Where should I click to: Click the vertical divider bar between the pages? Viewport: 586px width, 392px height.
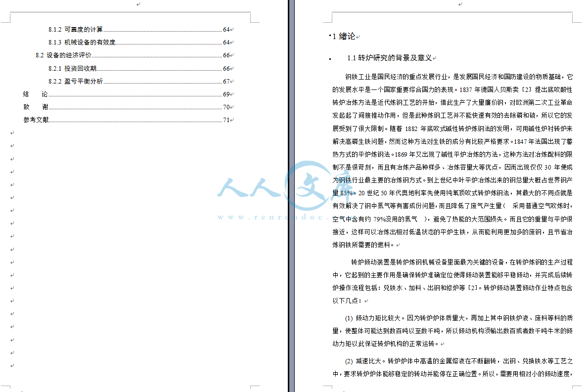click(x=291, y=196)
